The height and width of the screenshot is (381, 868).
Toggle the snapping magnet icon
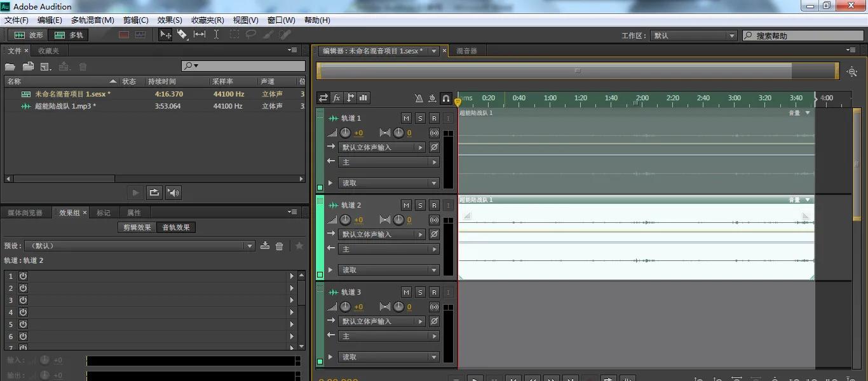click(x=446, y=98)
